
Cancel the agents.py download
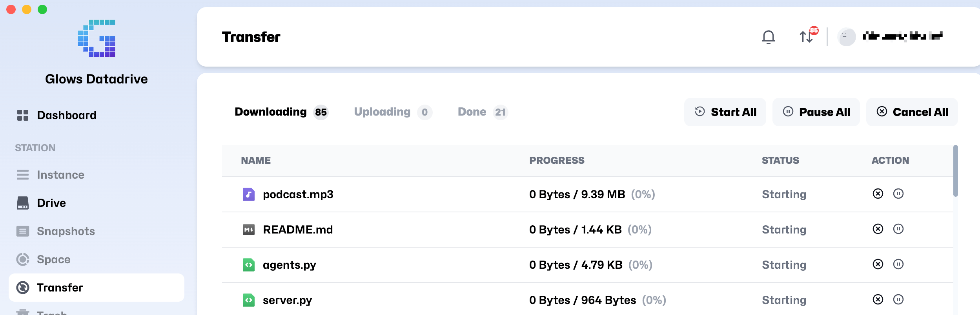(878, 264)
